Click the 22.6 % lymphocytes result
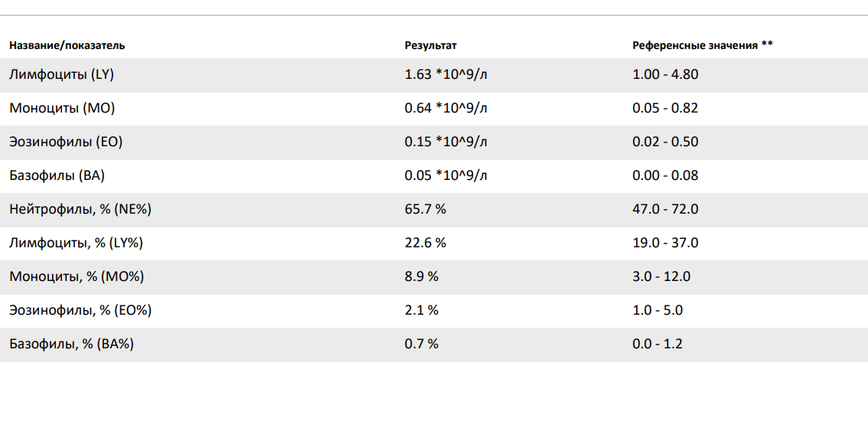868x428 pixels. coord(425,243)
